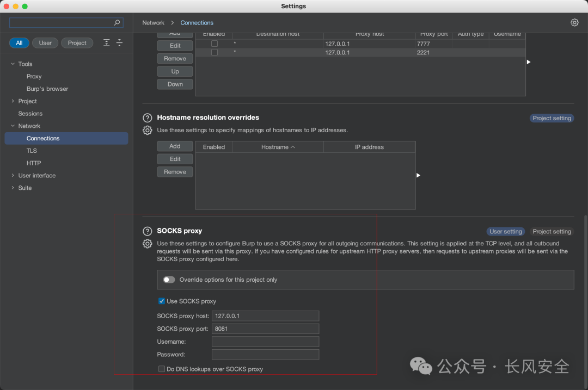Uncheck Use SOCKS proxy checkbox
The image size is (588, 390).
(162, 301)
